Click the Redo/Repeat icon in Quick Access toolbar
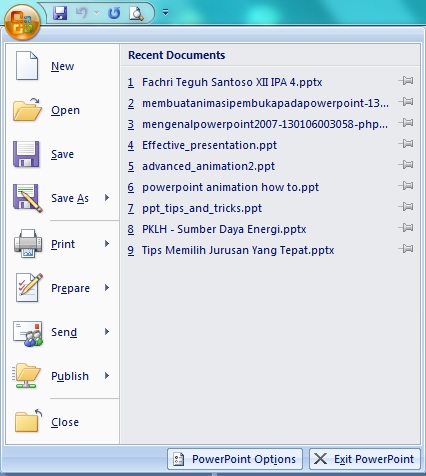The image size is (426, 476). point(114,13)
